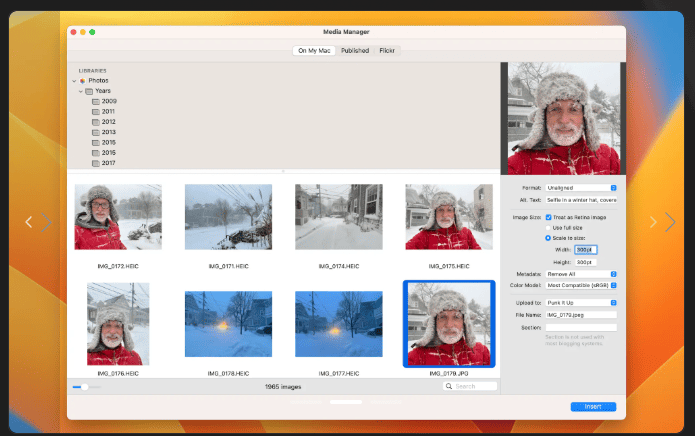
Task: Select the IMG_0174.HEIC thumbnail
Action: [339, 217]
